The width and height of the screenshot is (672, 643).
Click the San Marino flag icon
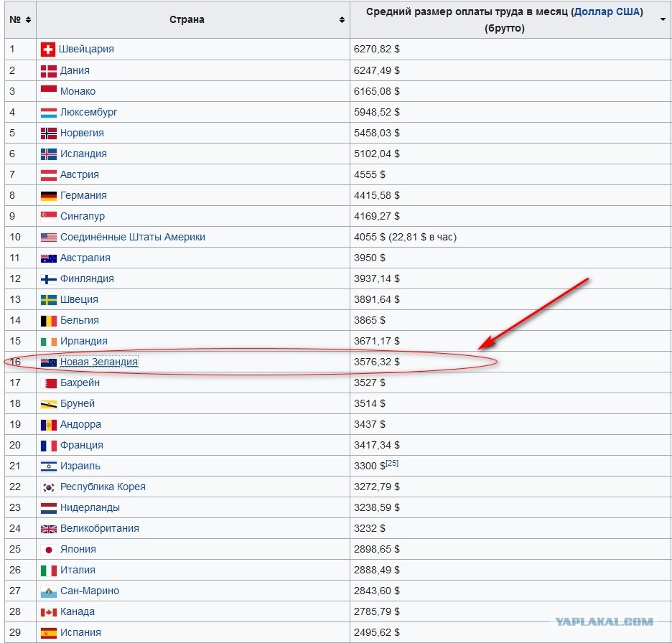[48, 591]
